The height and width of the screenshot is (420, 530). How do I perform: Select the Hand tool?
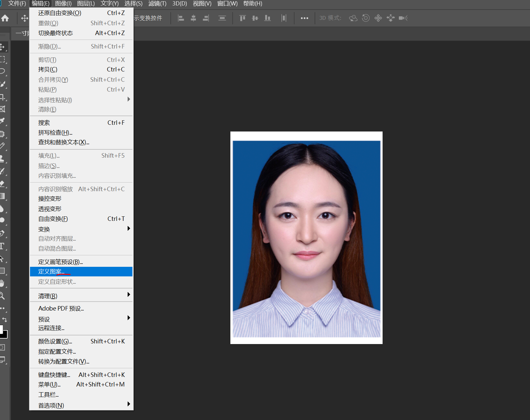coord(3,283)
